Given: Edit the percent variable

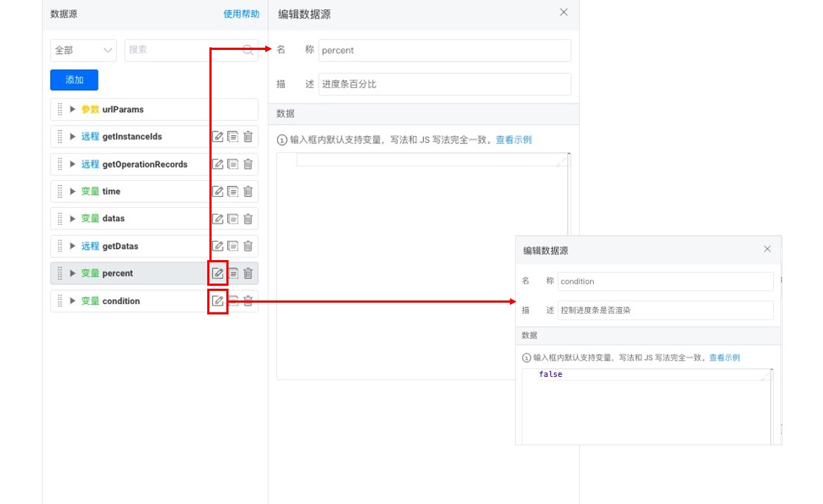Looking at the screenshot, I should tap(218, 273).
